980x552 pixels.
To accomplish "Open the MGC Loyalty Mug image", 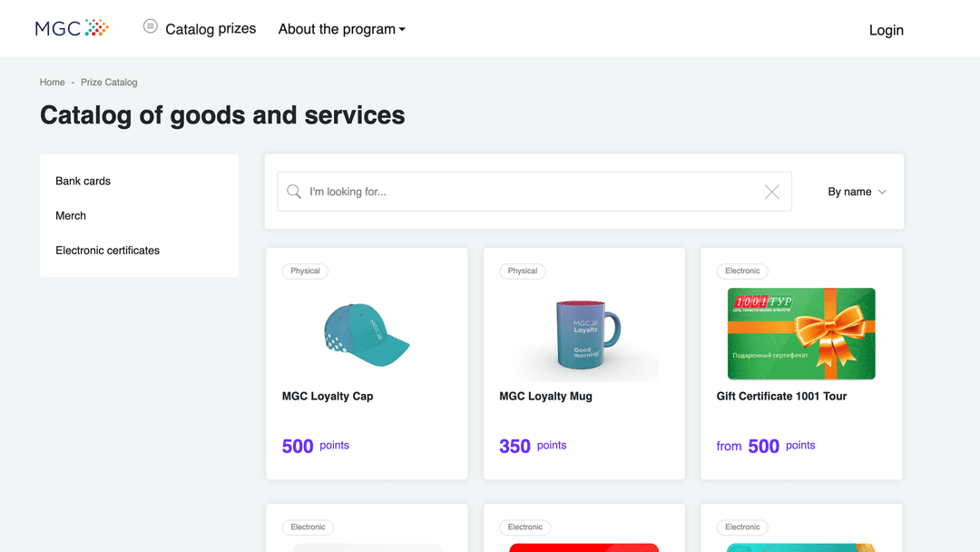I will point(584,333).
